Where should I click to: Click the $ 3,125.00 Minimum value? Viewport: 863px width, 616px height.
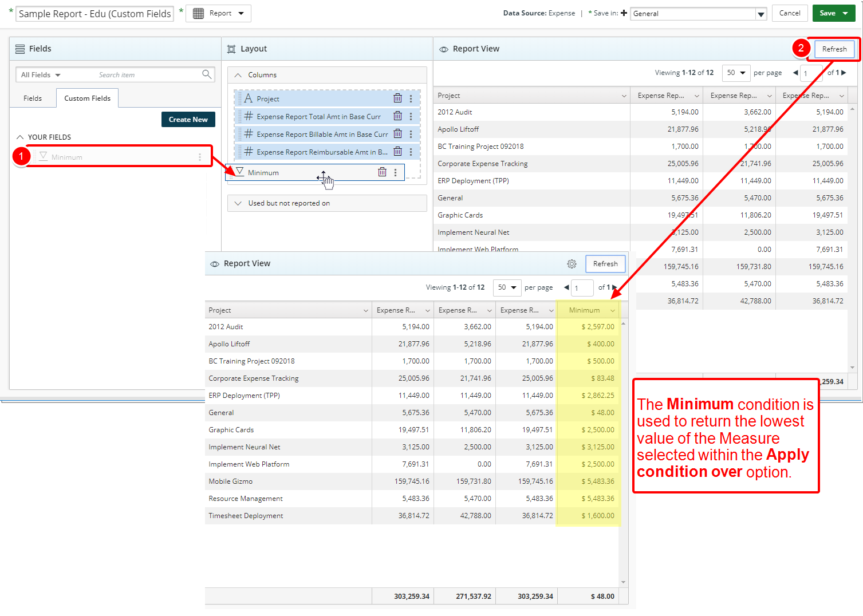(598, 447)
